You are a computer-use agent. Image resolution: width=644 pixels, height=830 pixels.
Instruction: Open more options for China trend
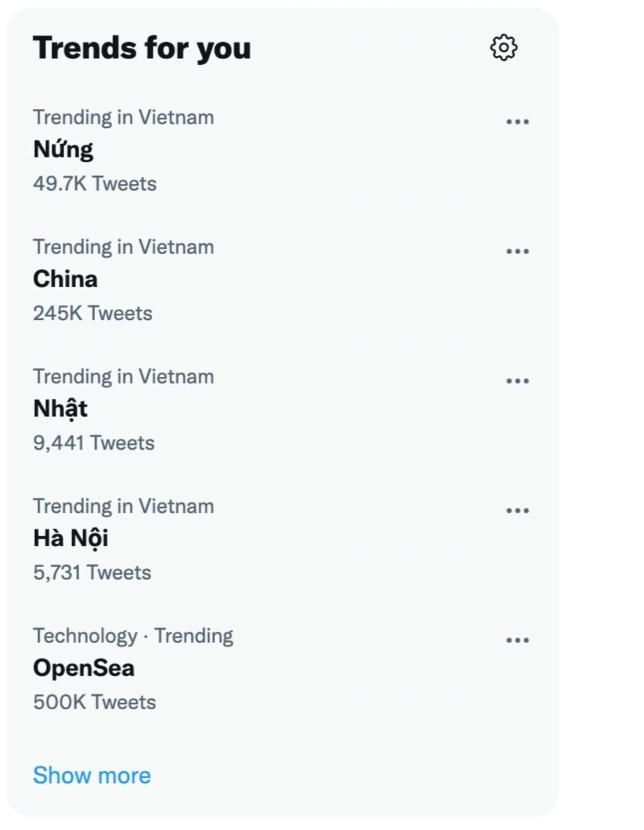pyautogui.click(x=518, y=251)
